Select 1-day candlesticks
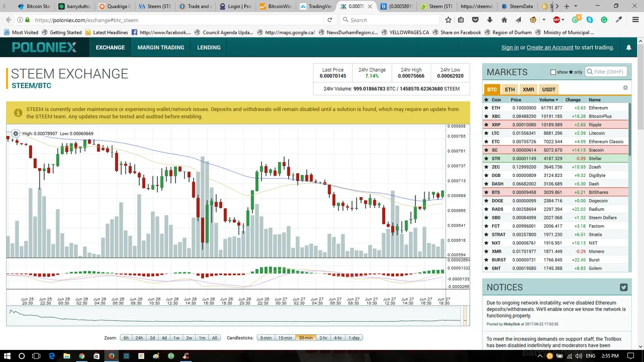644x362 pixels. tap(354, 338)
